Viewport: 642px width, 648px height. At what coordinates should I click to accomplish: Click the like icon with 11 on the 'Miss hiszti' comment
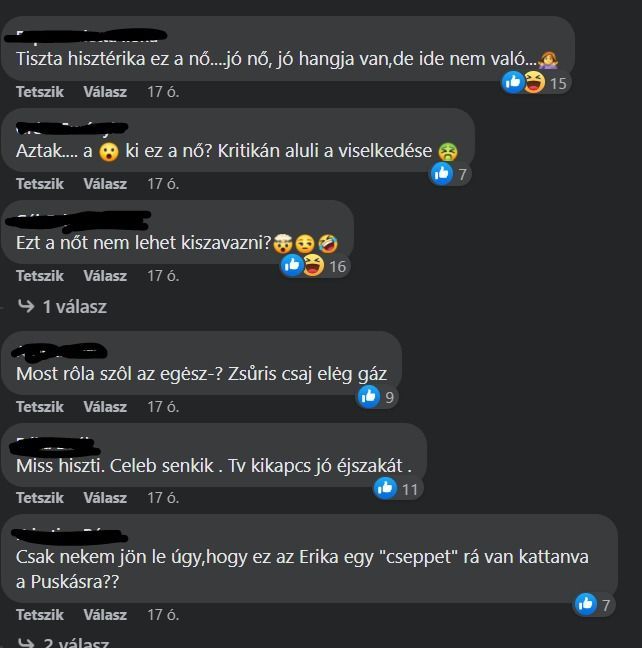click(385, 488)
